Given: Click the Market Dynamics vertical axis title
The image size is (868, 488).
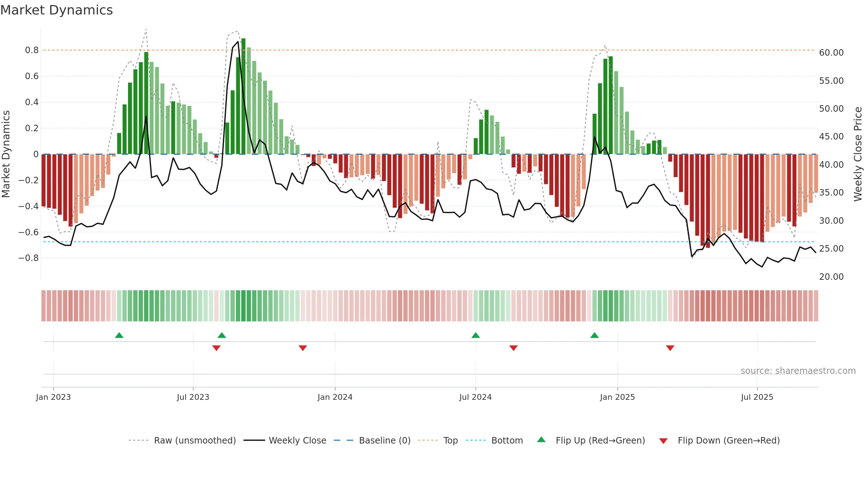Looking at the screenshot, I should (x=6, y=154).
